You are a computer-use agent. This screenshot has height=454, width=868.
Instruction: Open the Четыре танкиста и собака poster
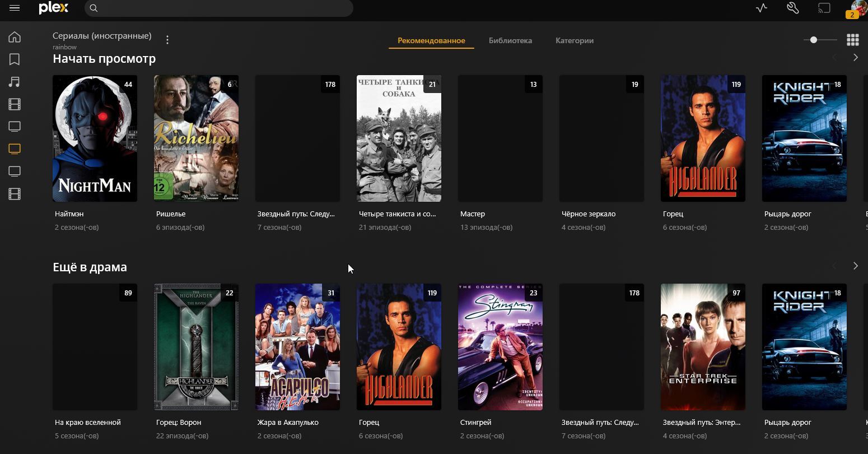pos(399,138)
